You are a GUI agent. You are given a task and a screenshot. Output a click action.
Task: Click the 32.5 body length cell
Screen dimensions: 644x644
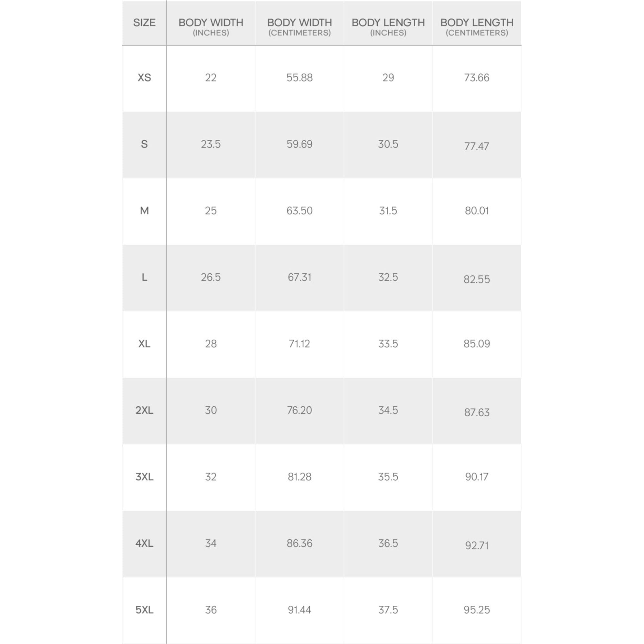(x=388, y=277)
